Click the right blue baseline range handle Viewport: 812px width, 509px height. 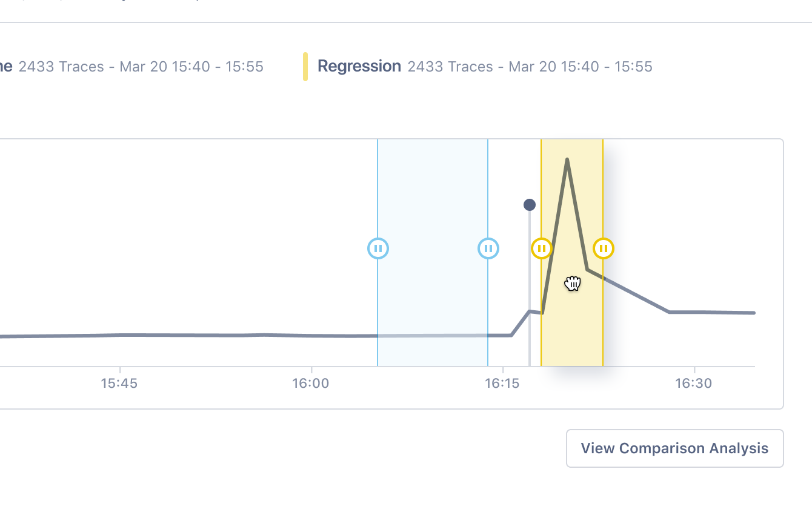pyautogui.click(x=488, y=248)
